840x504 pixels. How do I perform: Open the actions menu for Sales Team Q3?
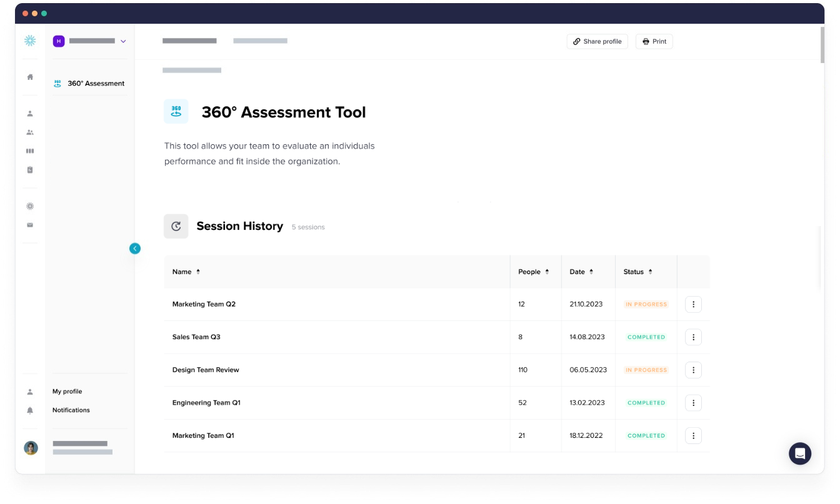tap(693, 337)
